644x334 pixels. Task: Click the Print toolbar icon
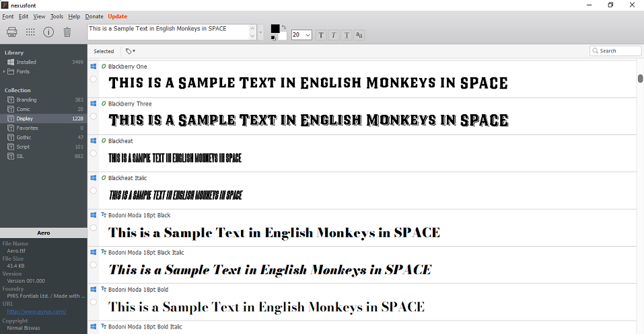click(12, 32)
